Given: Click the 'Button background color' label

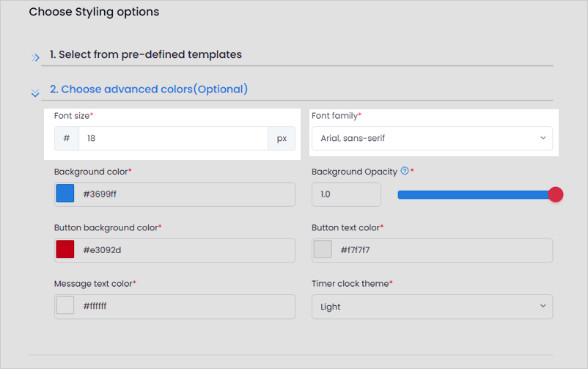Looking at the screenshot, I should [108, 227].
